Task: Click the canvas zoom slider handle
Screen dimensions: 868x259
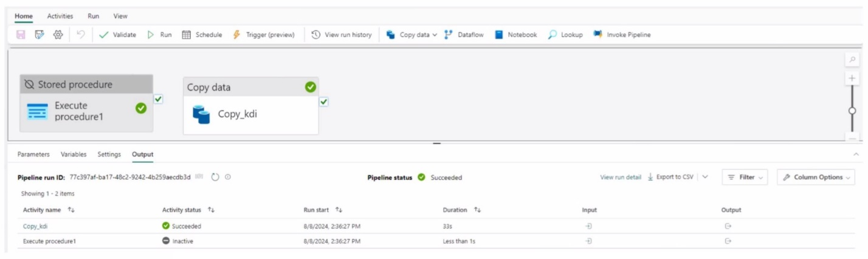Action: tap(852, 111)
